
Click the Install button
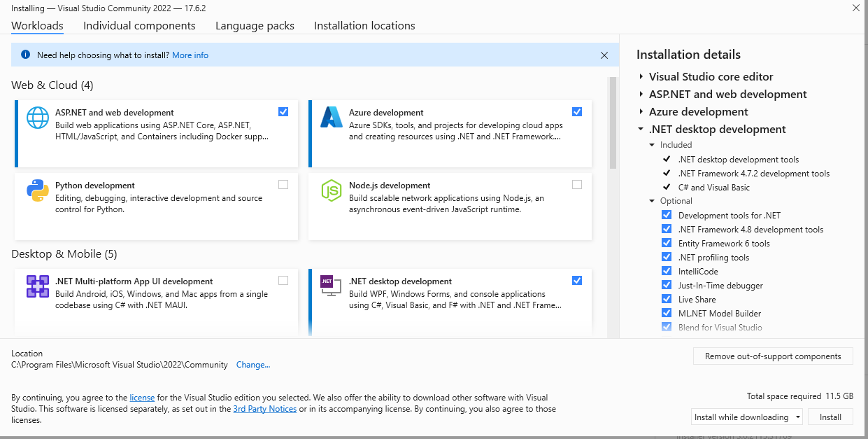[x=830, y=417]
